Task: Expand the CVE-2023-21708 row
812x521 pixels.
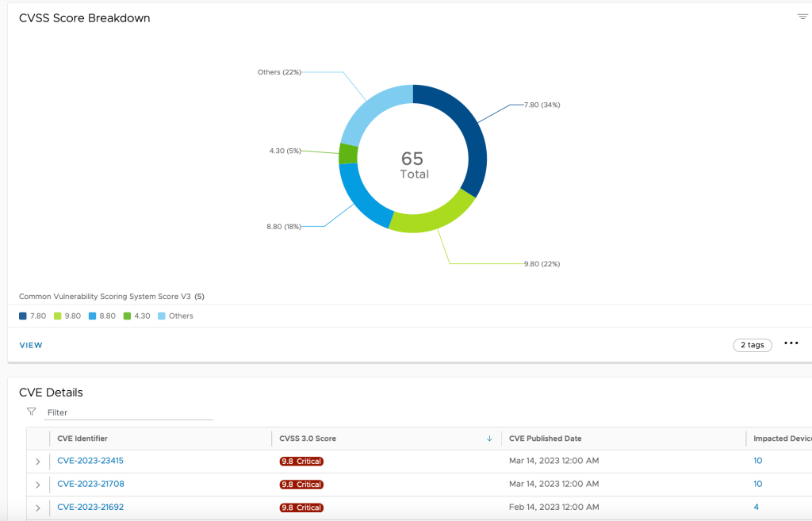Action: point(37,485)
